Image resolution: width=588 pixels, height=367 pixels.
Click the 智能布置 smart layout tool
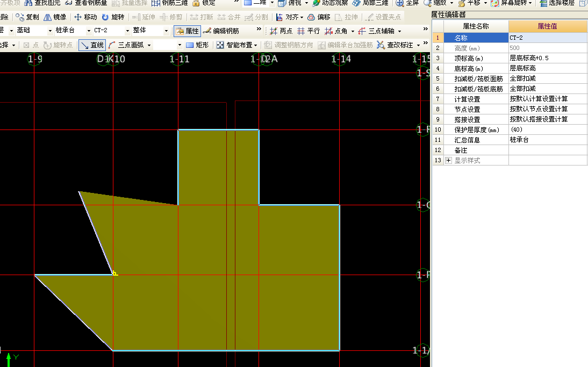click(x=234, y=45)
